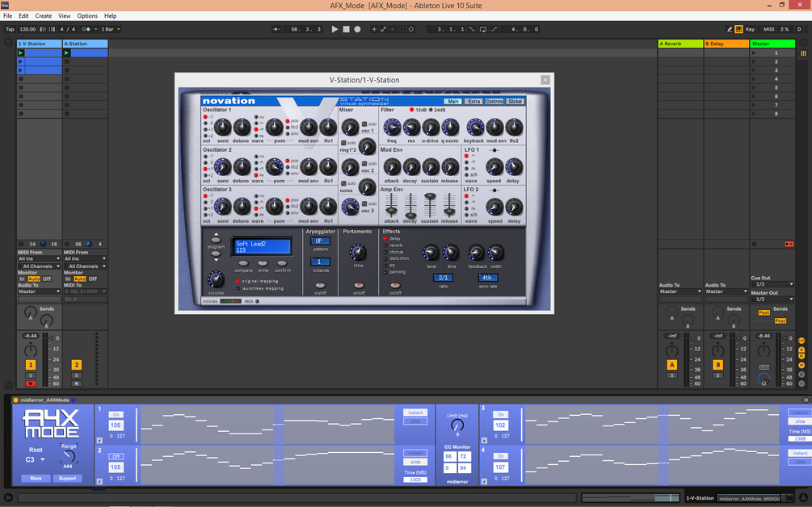Screen dimensions: 812x507
Task: Open the A4X Mode Root C3 dropdown
Action: click(36, 459)
